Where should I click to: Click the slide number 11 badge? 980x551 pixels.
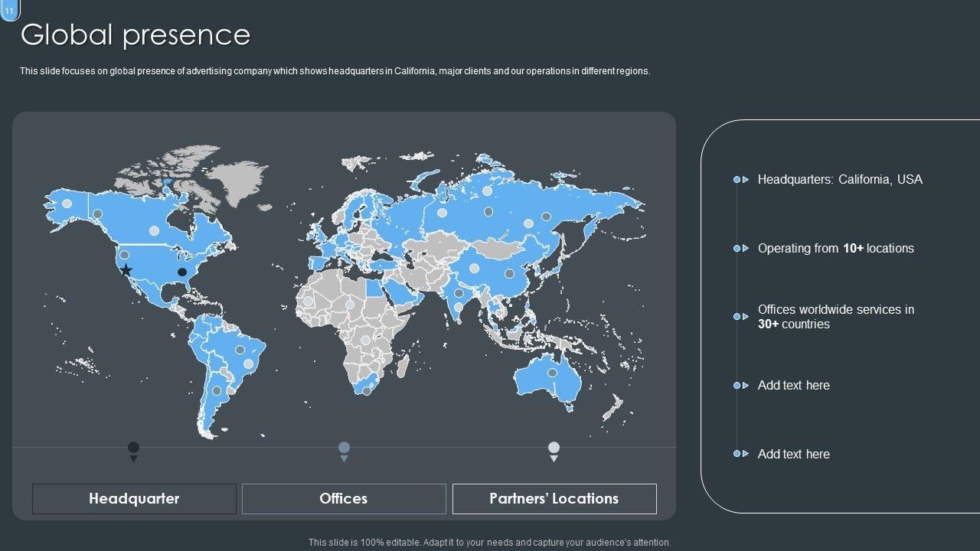tap(9, 9)
